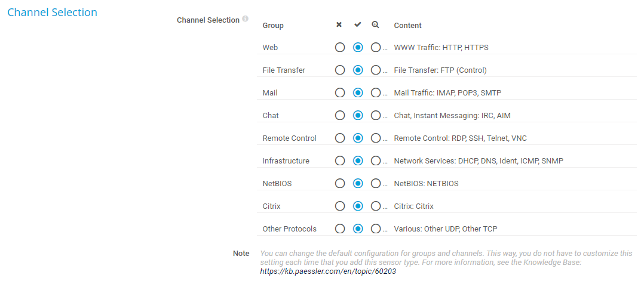The image size is (644, 284).
Task: Click the Channel Selection section heading
Action: (52, 13)
